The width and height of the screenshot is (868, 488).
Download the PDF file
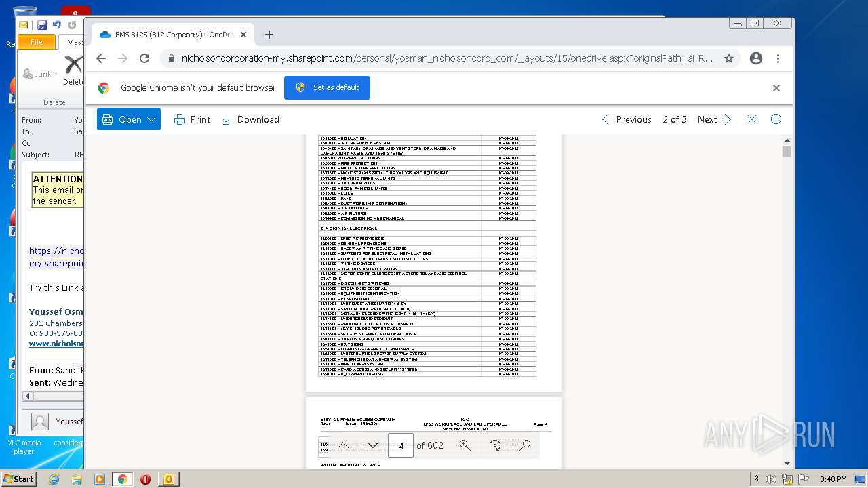click(250, 119)
